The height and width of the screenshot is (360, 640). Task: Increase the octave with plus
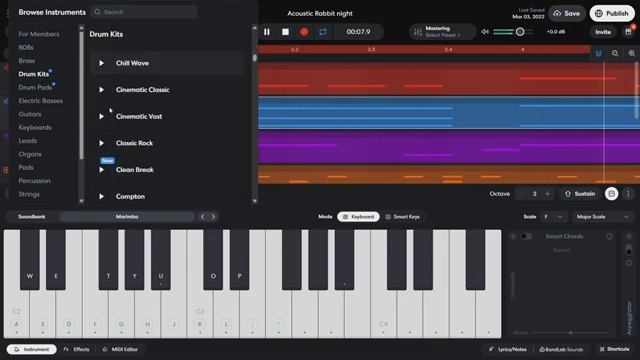(548, 194)
